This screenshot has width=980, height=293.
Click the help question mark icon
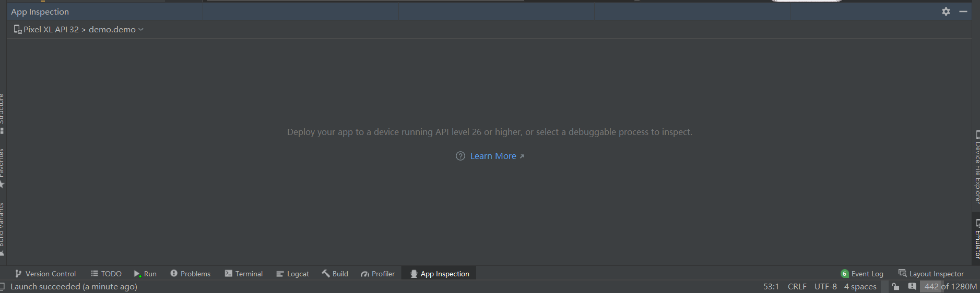coord(460,156)
